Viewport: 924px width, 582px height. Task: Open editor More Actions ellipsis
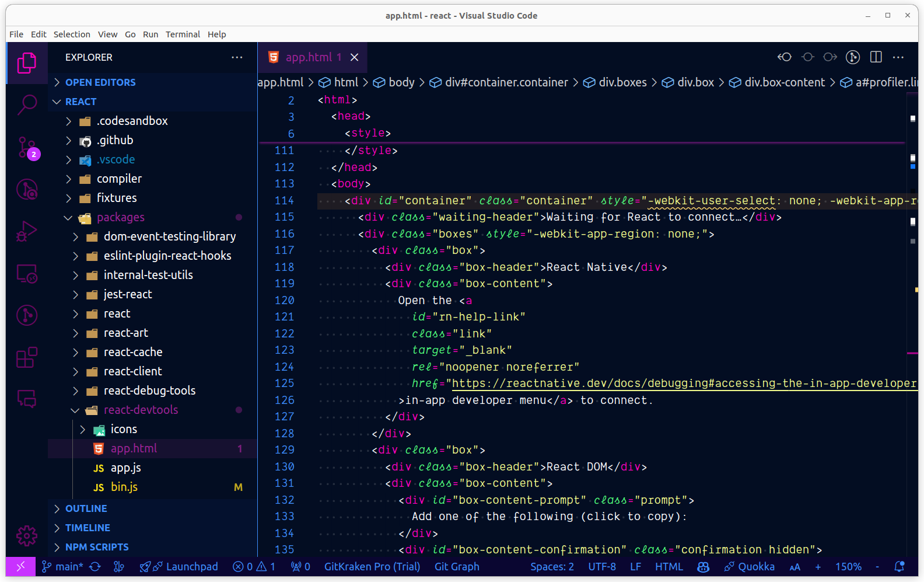coord(898,57)
